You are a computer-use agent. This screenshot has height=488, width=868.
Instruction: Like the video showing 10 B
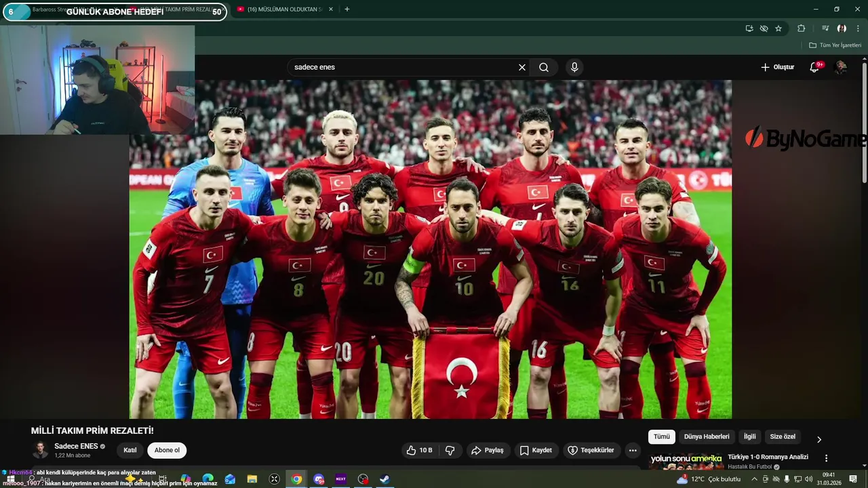click(x=420, y=450)
